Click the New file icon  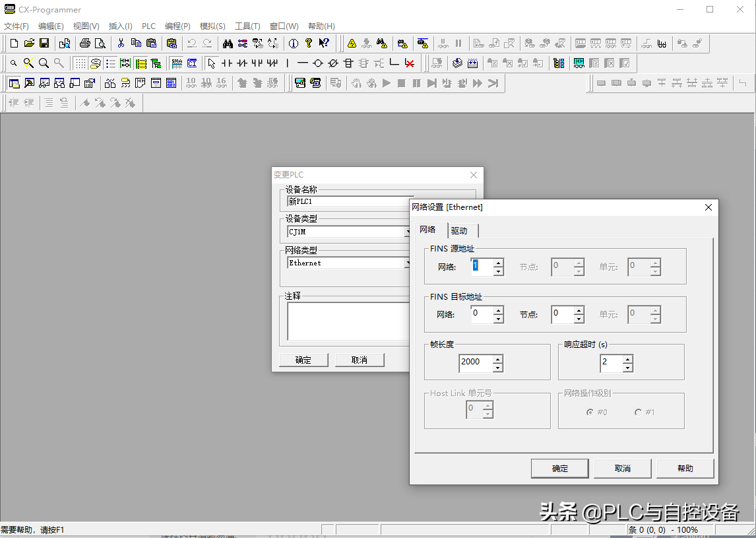pyautogui.click(x=14, y=44)
